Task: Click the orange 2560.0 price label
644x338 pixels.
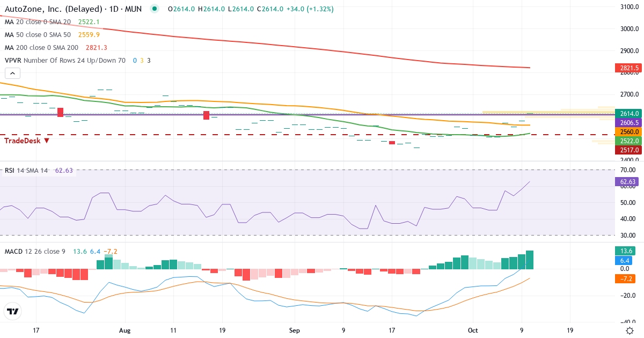Action: (x=628, y=131)
